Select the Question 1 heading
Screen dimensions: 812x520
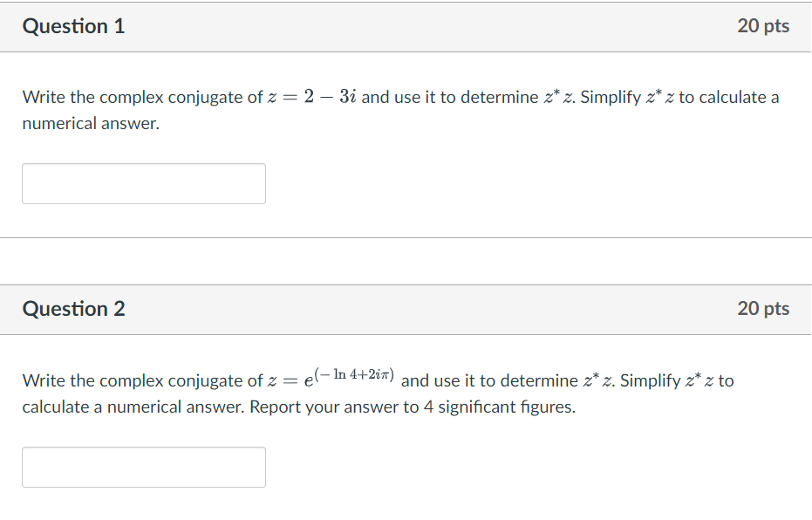73,26
